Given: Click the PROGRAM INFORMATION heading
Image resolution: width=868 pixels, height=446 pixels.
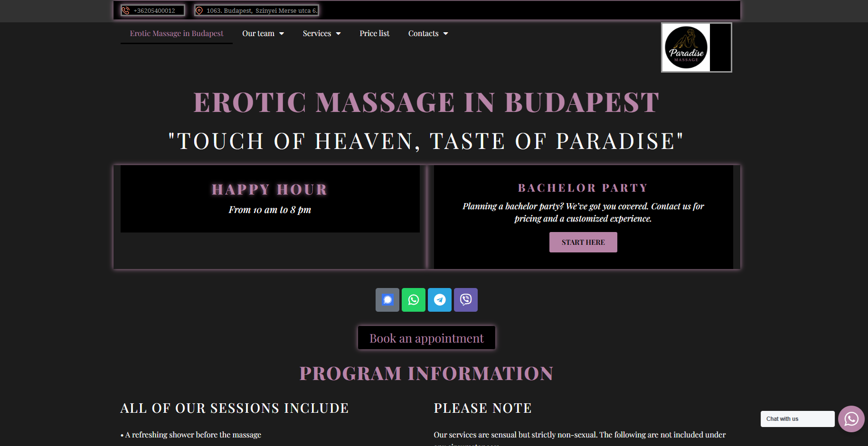Looking at the screenshot, I should (426, 373).
